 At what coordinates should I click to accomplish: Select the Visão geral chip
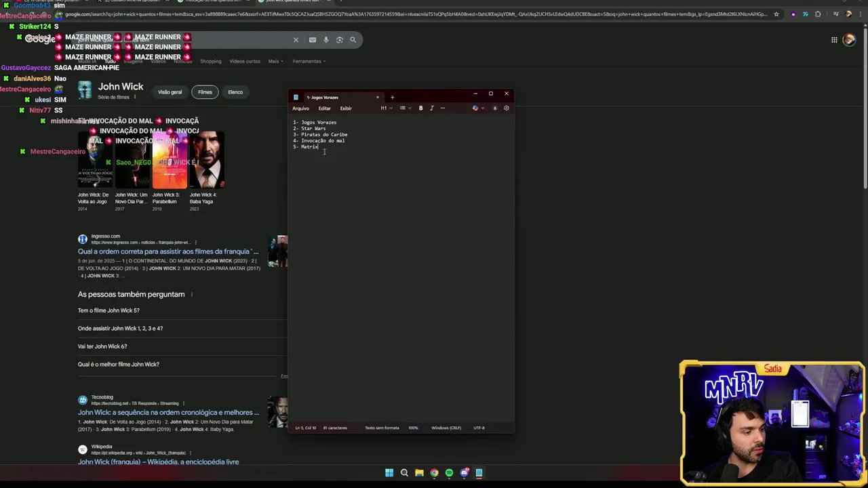(x=170, y=92)
